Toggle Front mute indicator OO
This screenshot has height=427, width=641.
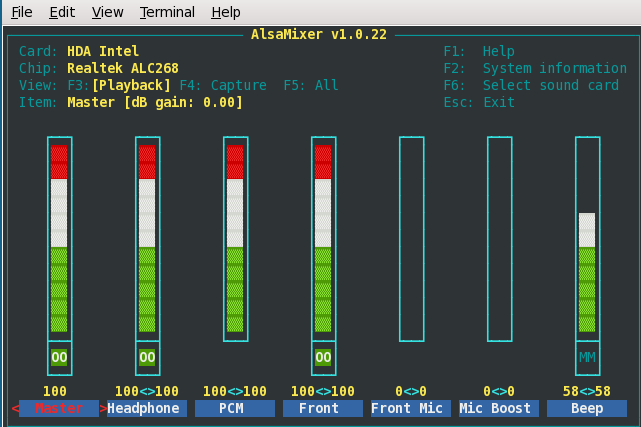point(323,358)
